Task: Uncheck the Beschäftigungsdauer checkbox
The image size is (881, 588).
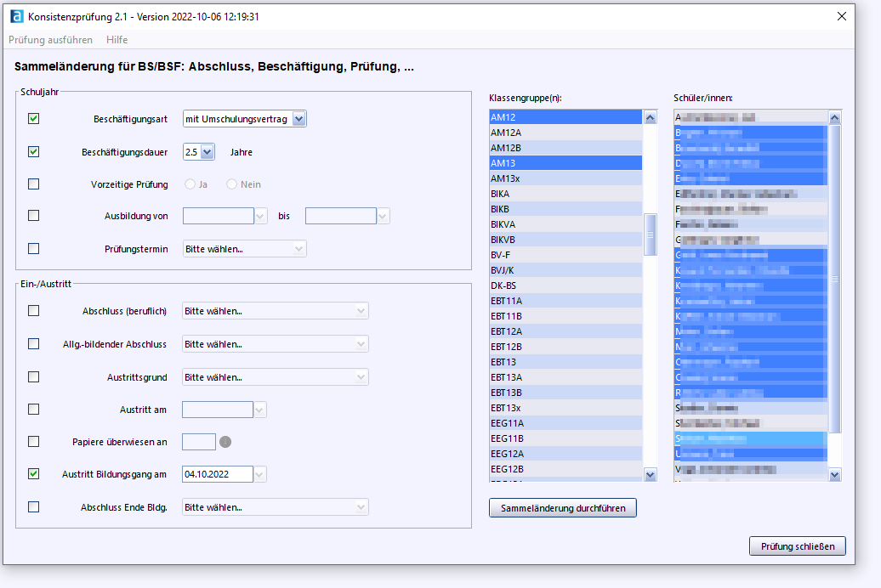Action: 34,151
